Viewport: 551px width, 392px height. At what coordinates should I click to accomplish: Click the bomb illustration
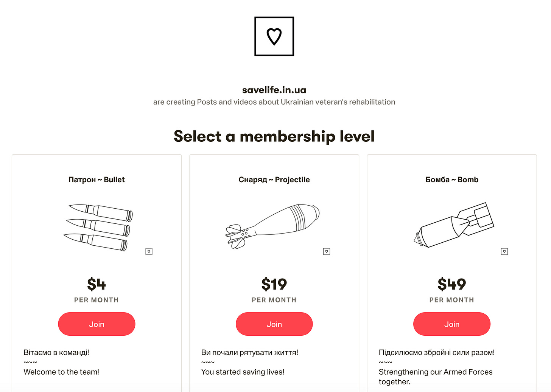[454, 225]
